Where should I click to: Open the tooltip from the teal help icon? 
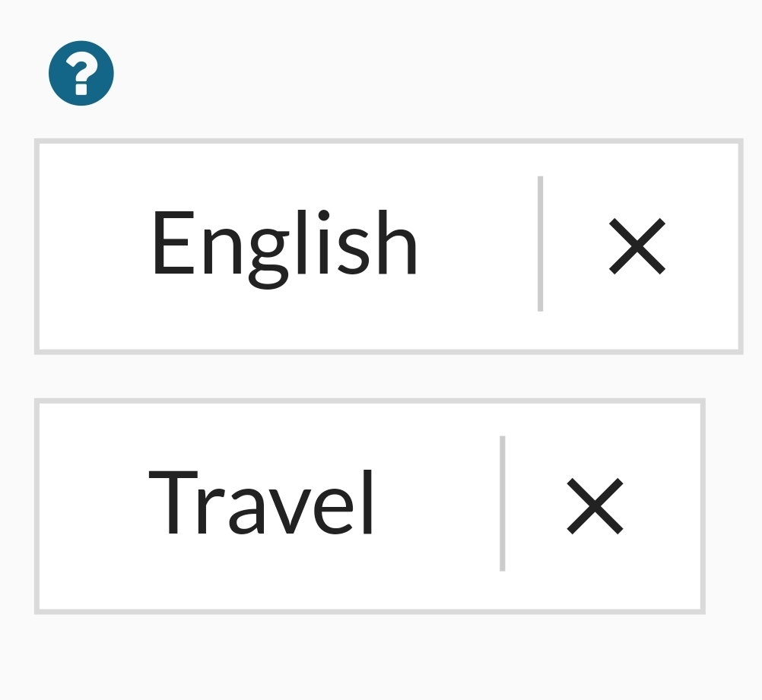coord(81,74)
